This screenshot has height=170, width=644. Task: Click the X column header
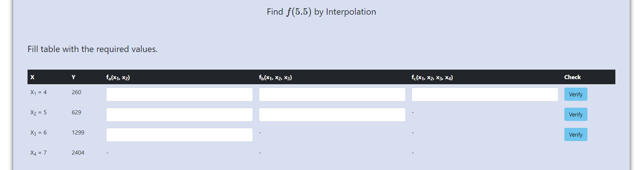[32, 77]
